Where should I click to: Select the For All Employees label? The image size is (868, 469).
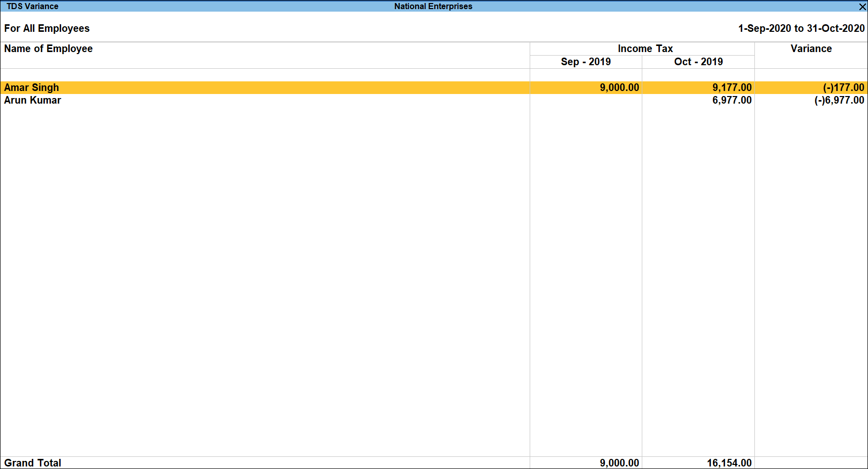47,28
